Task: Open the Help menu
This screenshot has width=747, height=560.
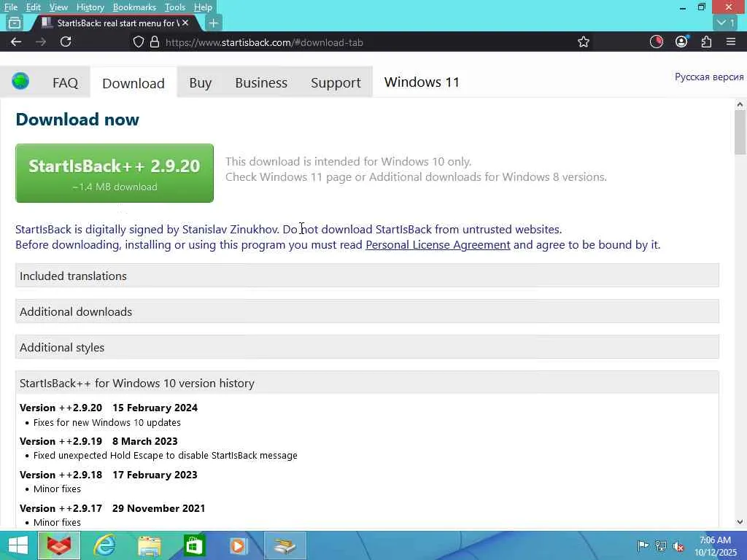Action: (x=203, y=7)
